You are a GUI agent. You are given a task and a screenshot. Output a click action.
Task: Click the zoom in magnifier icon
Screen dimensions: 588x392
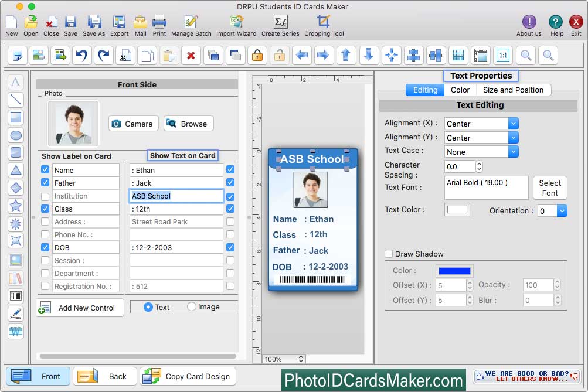(526, 56)
